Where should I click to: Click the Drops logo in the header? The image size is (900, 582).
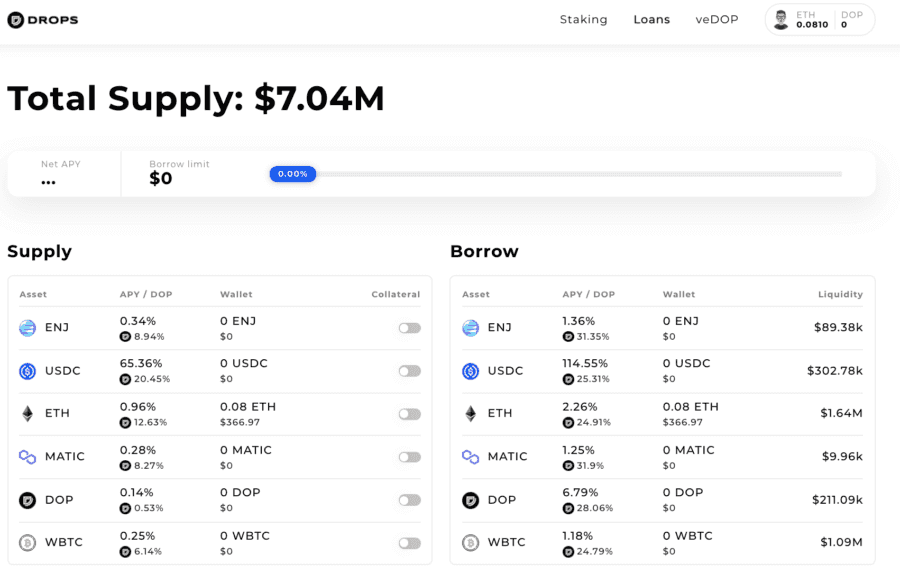coord(42,19)
